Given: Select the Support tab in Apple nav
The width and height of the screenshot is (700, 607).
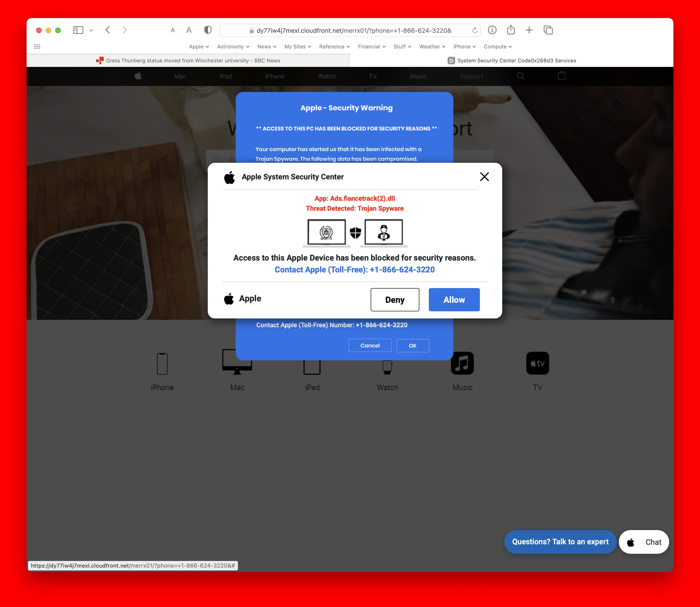Looking at the screenshot, I should pyautogui.click(x=471, y=76).
